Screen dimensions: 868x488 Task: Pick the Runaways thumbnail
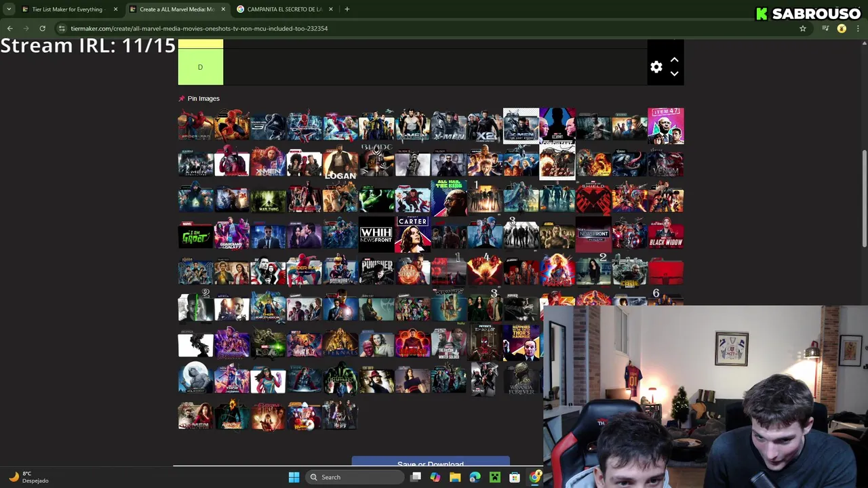pyautogui.click(x=449, y=307)
